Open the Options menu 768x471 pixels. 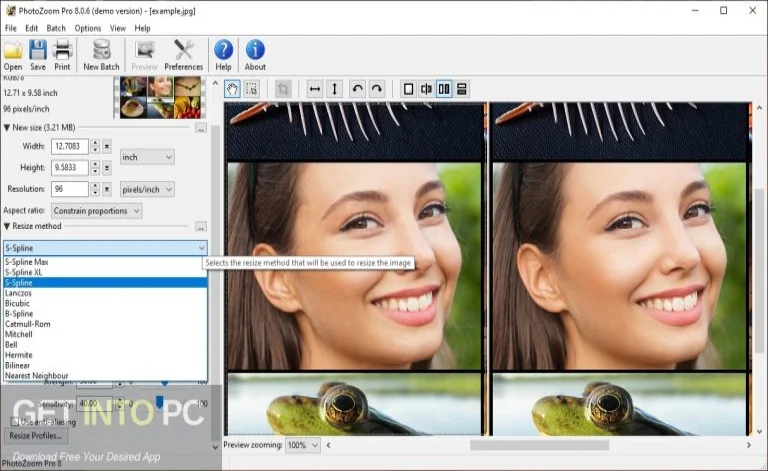point(88,28)
